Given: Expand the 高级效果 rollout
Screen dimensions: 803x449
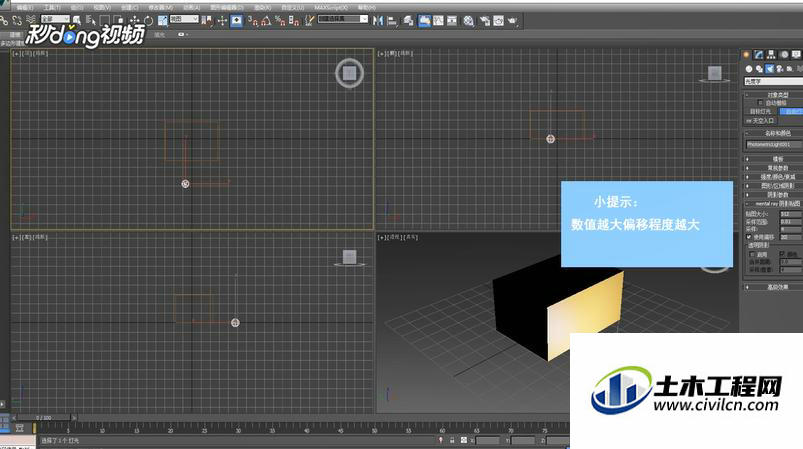Looking at the screenshot, I should (x=773, y=287).
